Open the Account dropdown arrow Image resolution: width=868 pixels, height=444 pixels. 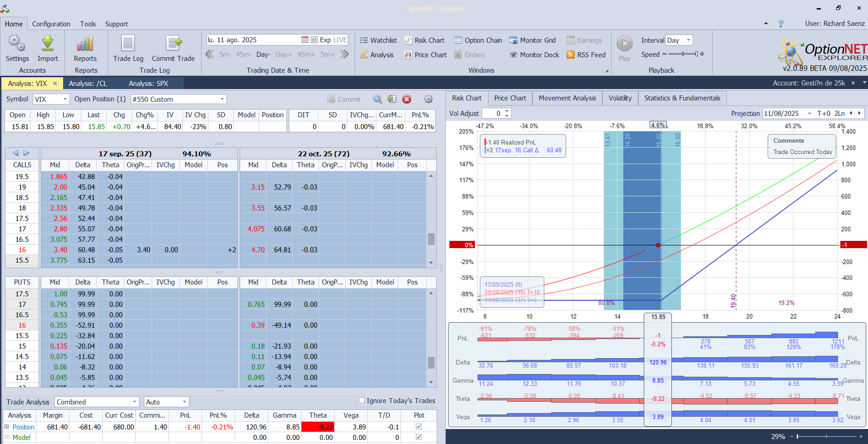[x=864, y=83]
